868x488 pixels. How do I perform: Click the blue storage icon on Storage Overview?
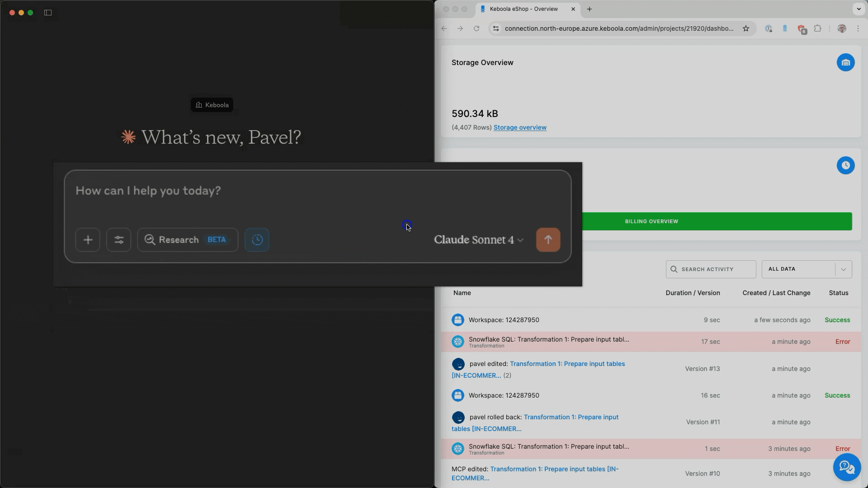(845, 62)
